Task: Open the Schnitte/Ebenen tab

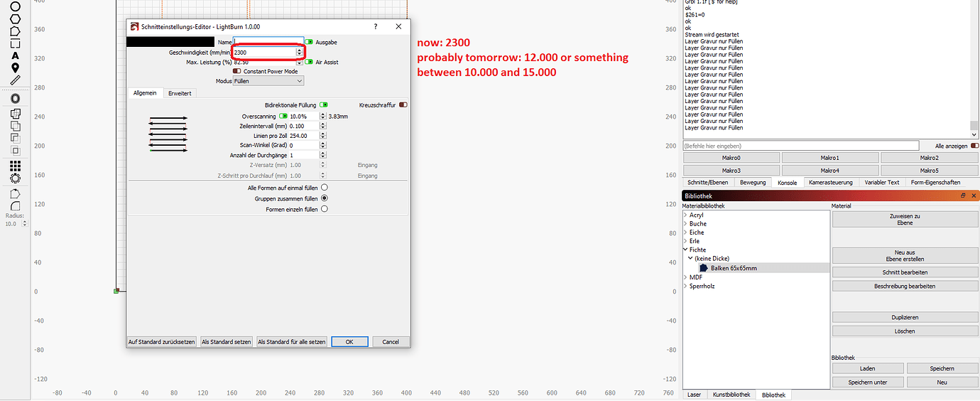Action: [708, 183]
